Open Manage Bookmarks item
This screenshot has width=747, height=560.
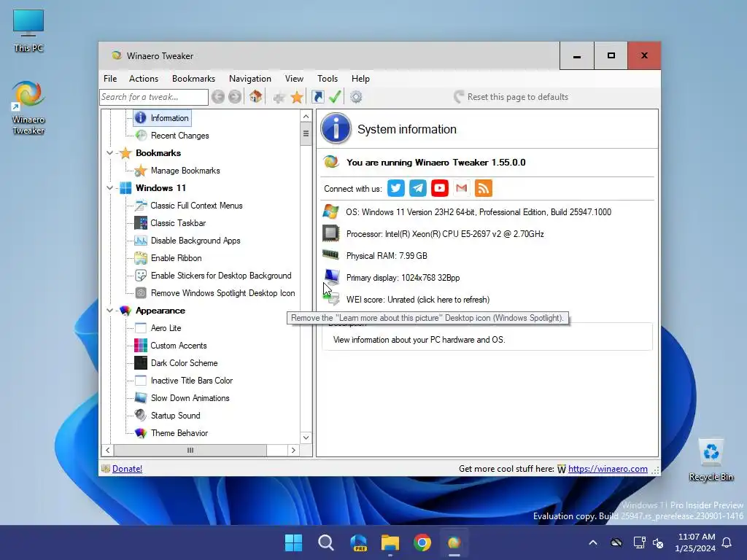pyautogui.click(x=185, y=171)
